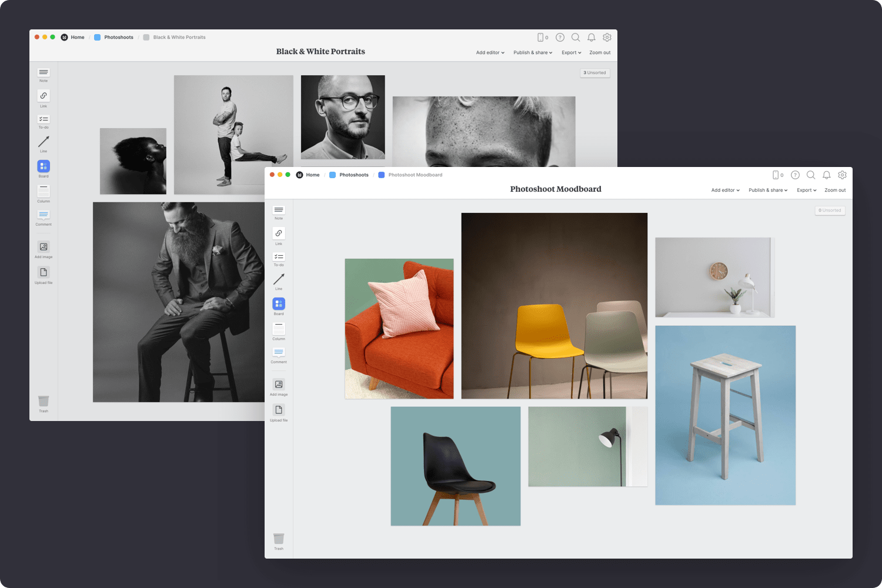This screenshot has height=588, width=882.
Task: Open the 3 Unsorted items button
Action: [594, 72]
